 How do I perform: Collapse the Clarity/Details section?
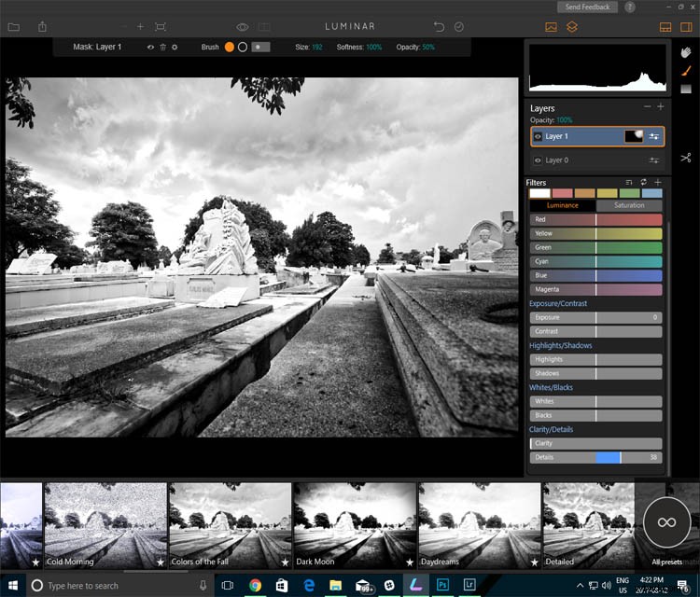coord(551,429)
